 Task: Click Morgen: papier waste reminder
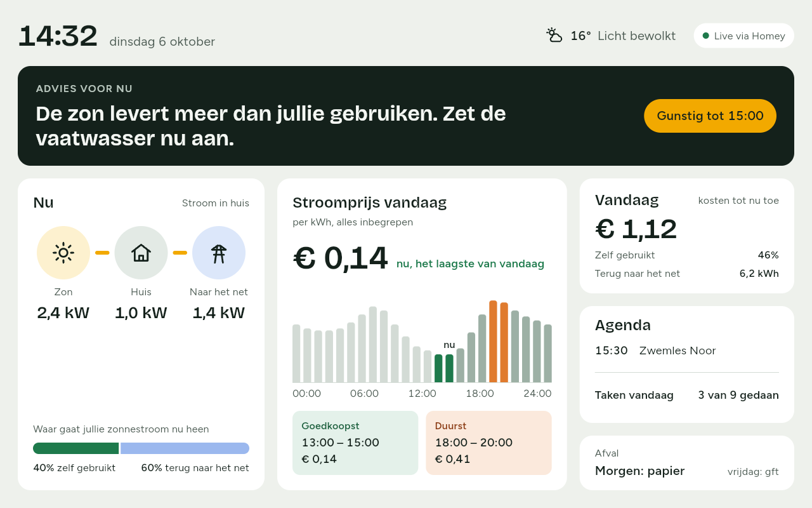coord(640,471)
